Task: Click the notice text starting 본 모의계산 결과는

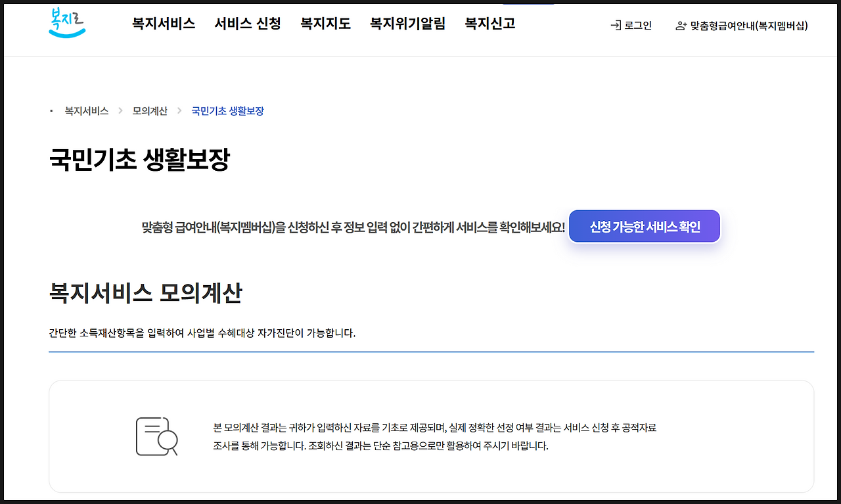Action: (x=435, y=436)
